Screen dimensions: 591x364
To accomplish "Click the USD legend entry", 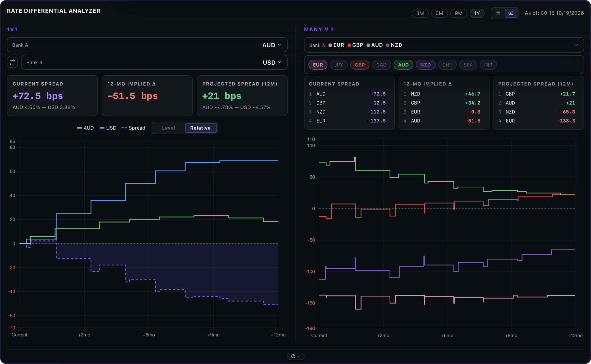I will (108, 128).
